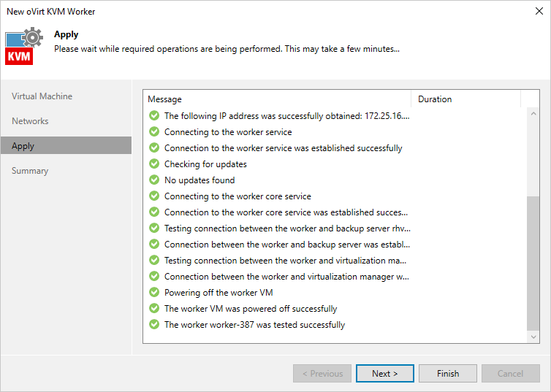Viewport: 551px width, 392px height.
Task: Click the Finish button
Action: pyautogui.click(x=448, y=374)
